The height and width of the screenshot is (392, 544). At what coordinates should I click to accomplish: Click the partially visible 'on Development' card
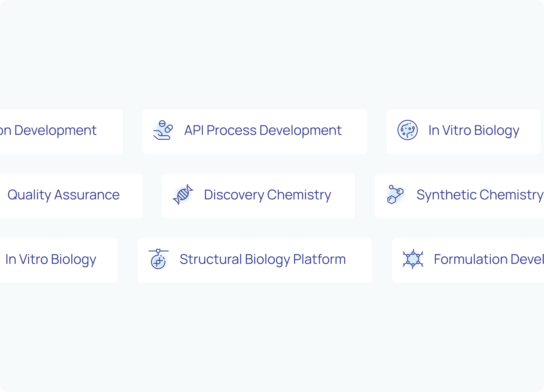click(61, 132)
